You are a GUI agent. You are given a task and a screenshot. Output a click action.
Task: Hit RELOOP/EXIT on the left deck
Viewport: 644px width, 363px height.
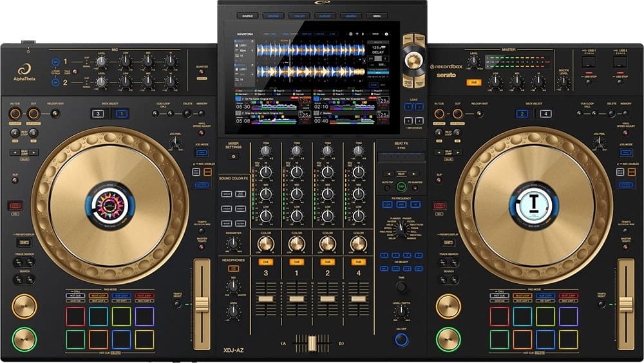(55, 113)
